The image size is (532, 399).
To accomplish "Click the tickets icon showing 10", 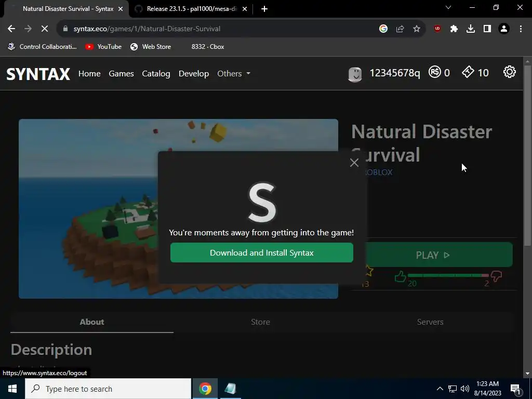I will [x=468, y=72].
